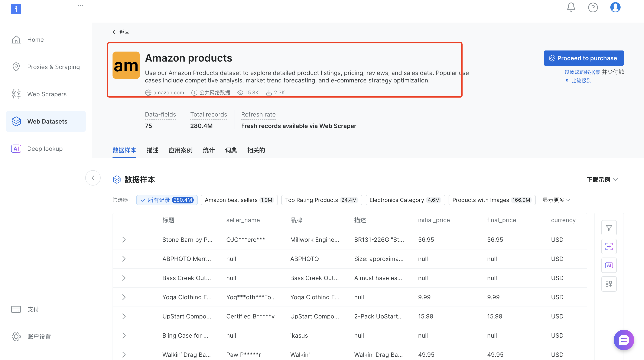Open the chat support bubble

point(624,340)
